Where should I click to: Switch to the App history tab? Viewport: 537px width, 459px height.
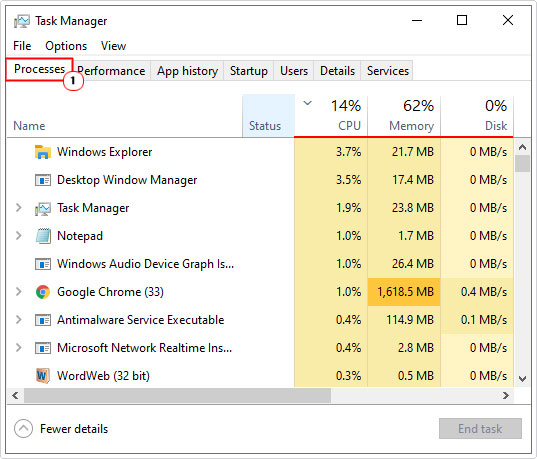pos(187,71)
